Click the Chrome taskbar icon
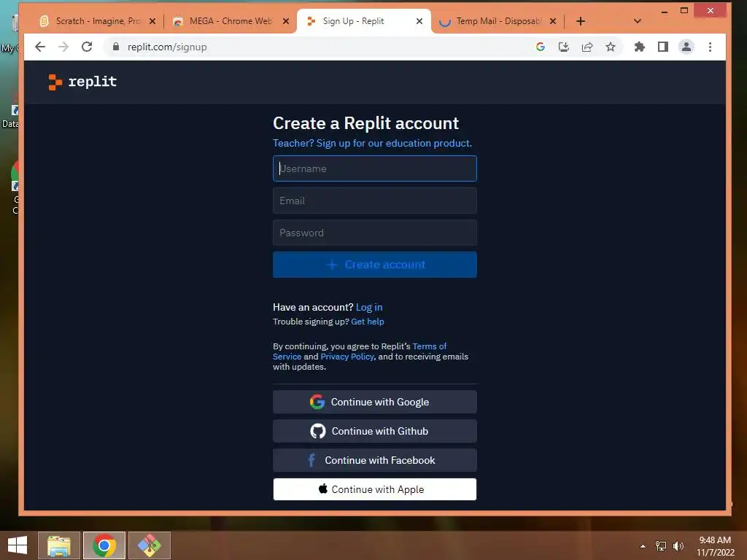 tap(104, 545)
